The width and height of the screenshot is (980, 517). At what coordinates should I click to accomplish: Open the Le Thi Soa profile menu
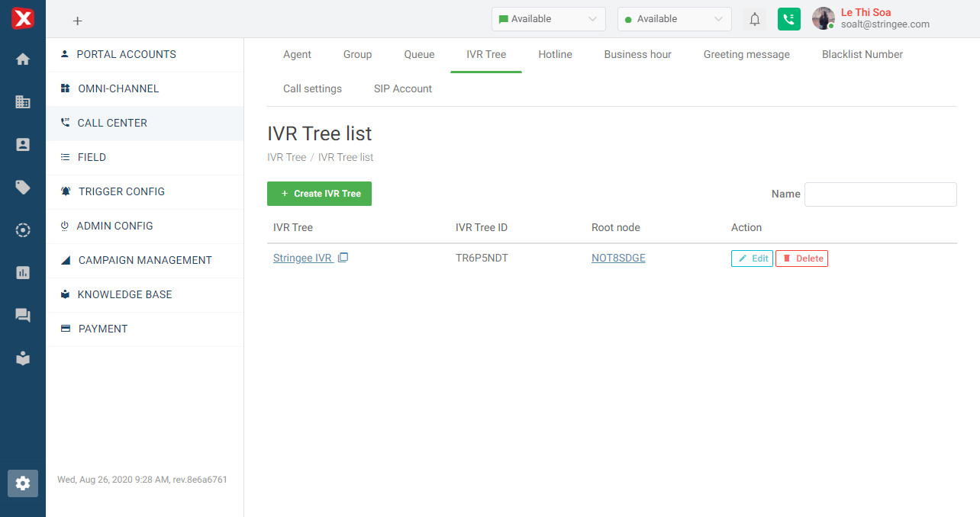pyautogui.click(x=871, y=18)
